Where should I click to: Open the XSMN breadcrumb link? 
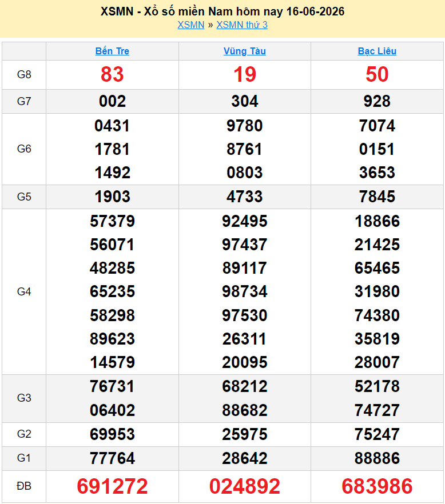(x=191, y=25)
